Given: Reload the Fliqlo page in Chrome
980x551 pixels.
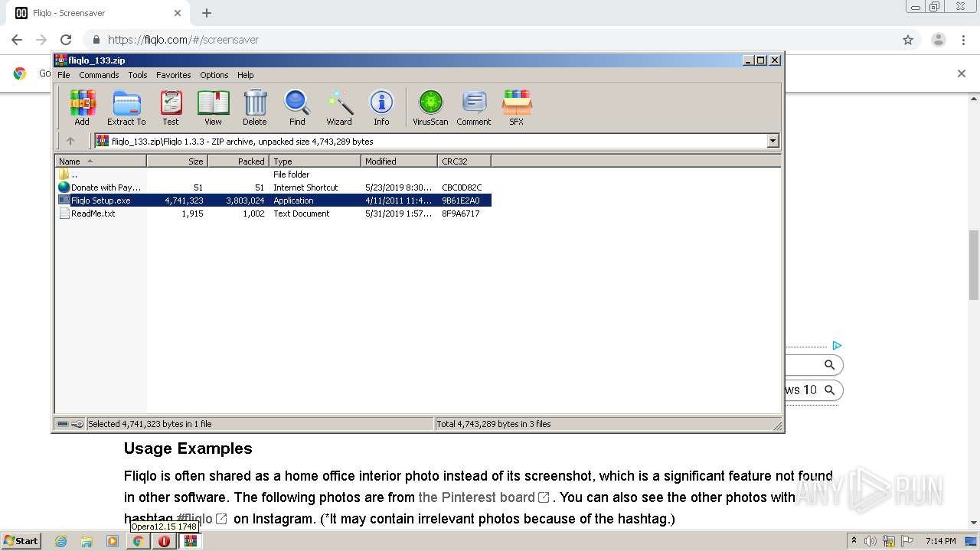Looking at the screenshot, I should point(66,40).
